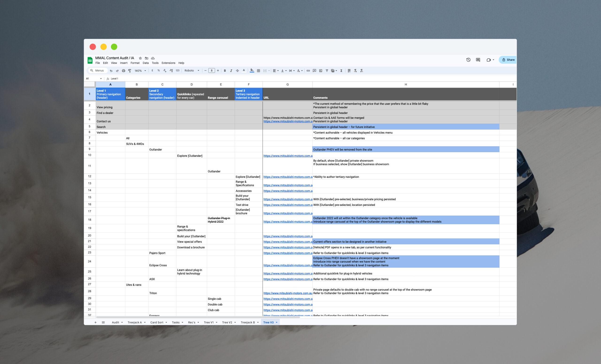Viewport: 601px width, 364px height.
Task: Open the URL link in the Double cab row
Action: tap(288, 304)
